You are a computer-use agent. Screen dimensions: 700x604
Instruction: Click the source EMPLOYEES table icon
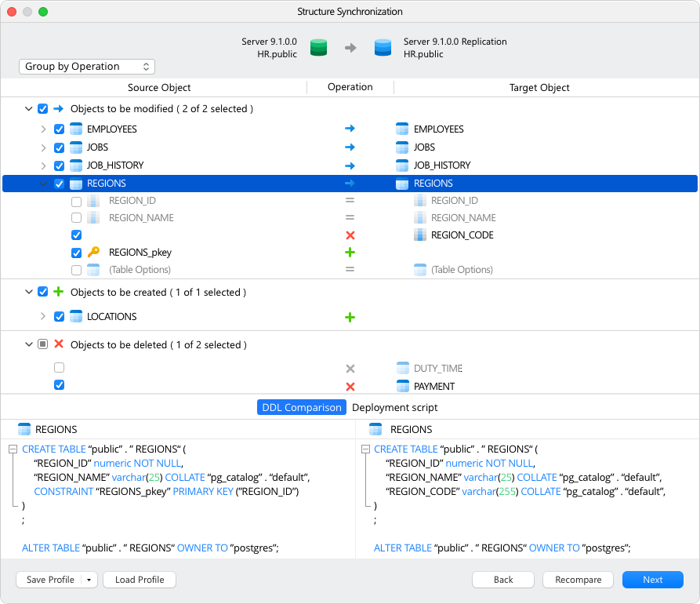[76, 129]
